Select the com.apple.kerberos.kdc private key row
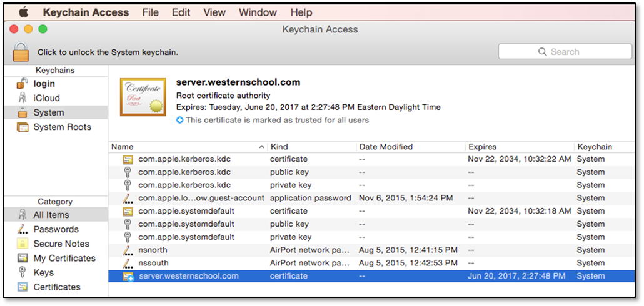644x306 pixels. (x=371, y=185)
